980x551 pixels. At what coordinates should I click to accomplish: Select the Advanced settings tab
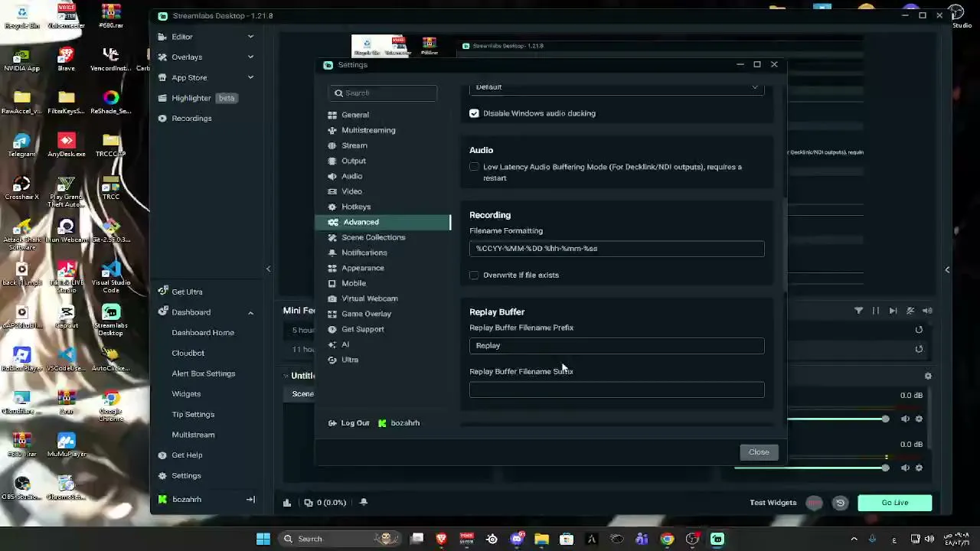tap(383, 222)
